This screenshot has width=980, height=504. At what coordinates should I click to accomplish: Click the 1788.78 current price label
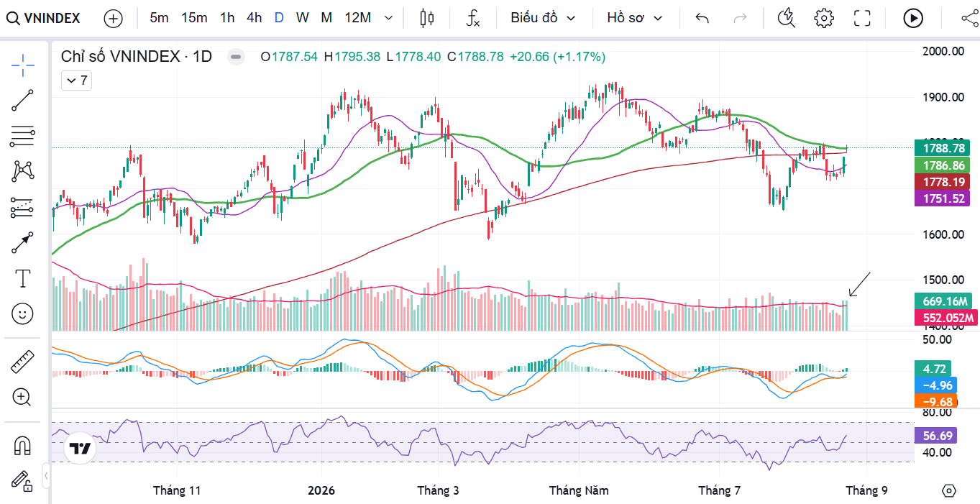pyautogui.click(x=942, y=149)
